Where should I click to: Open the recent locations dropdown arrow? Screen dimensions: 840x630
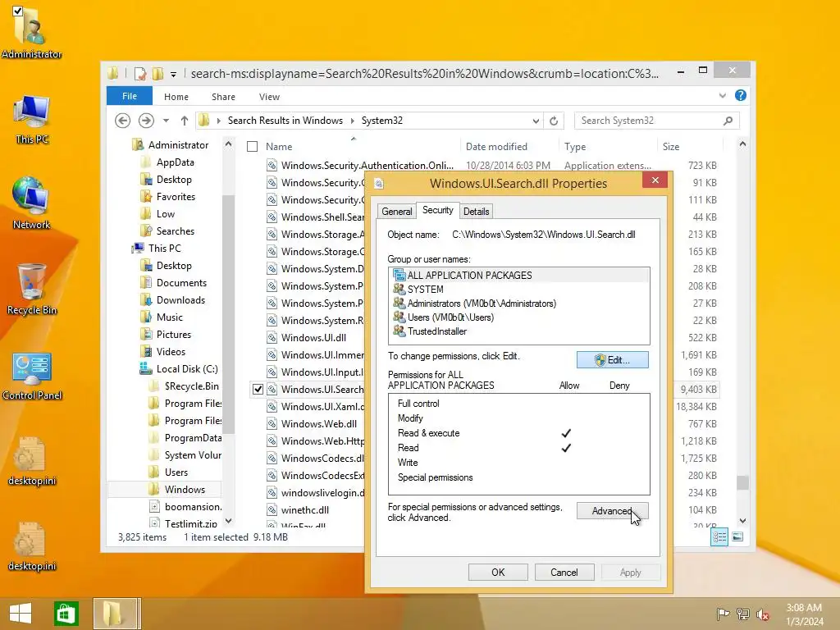point(166,121)
